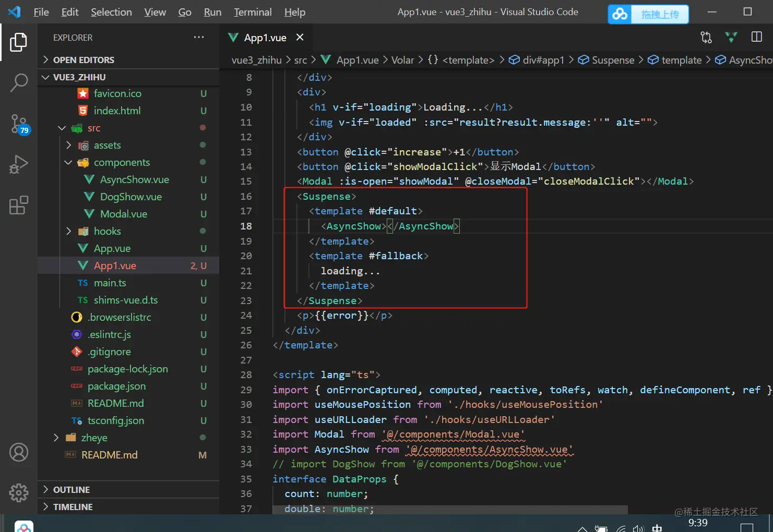Open main.ts file

tap(128, 283)
